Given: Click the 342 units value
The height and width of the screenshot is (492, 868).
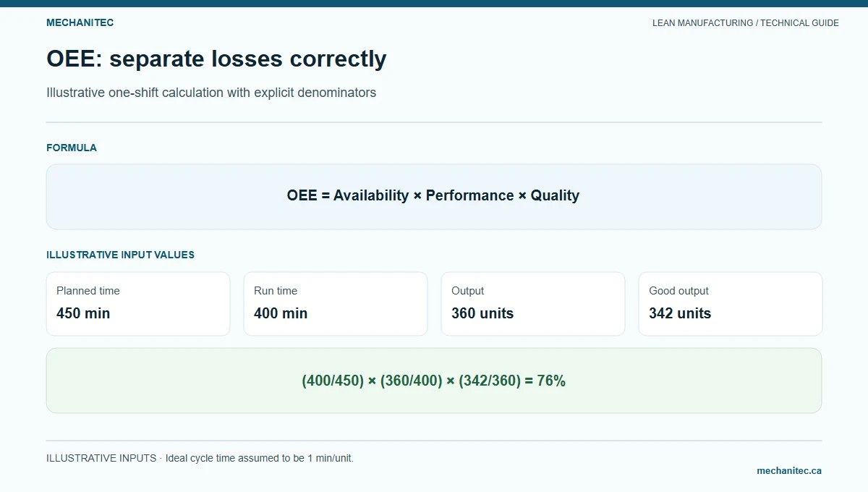Looking at the screenshot, I should coord(680,313).
